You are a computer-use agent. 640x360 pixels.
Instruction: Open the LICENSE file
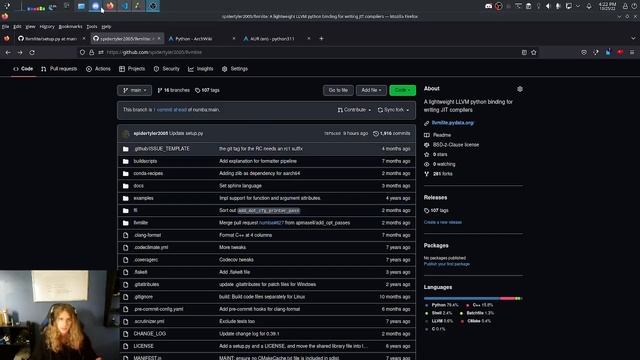(x=144, y=346)
